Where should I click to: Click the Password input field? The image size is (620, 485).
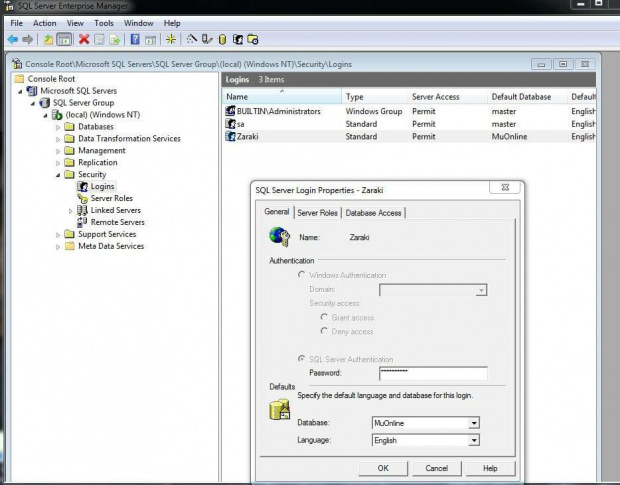(x=432, y=373)
